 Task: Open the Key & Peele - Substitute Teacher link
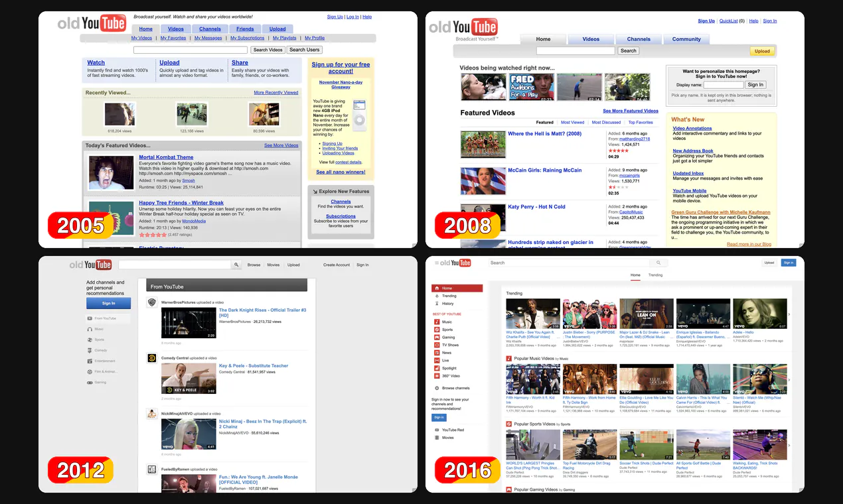coord(254,366)
